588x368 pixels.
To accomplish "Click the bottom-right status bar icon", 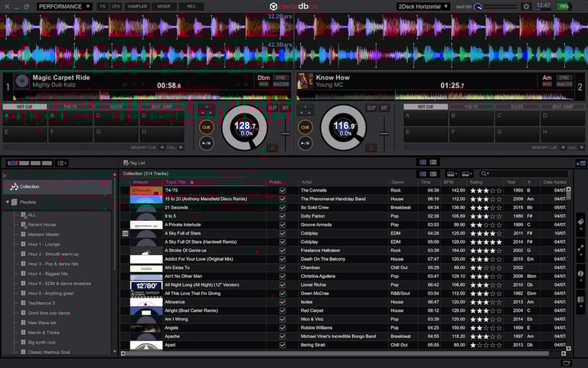I will [x=567, y=363].
